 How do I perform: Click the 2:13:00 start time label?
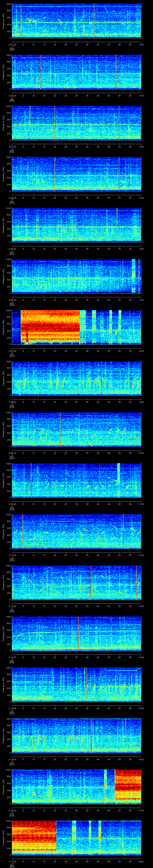click(12, 657)
